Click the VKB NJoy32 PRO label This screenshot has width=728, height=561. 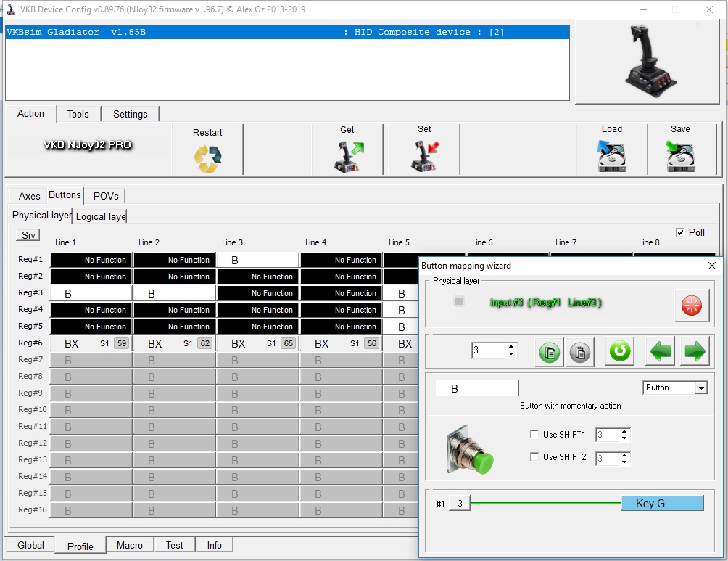tap(88, 144)
